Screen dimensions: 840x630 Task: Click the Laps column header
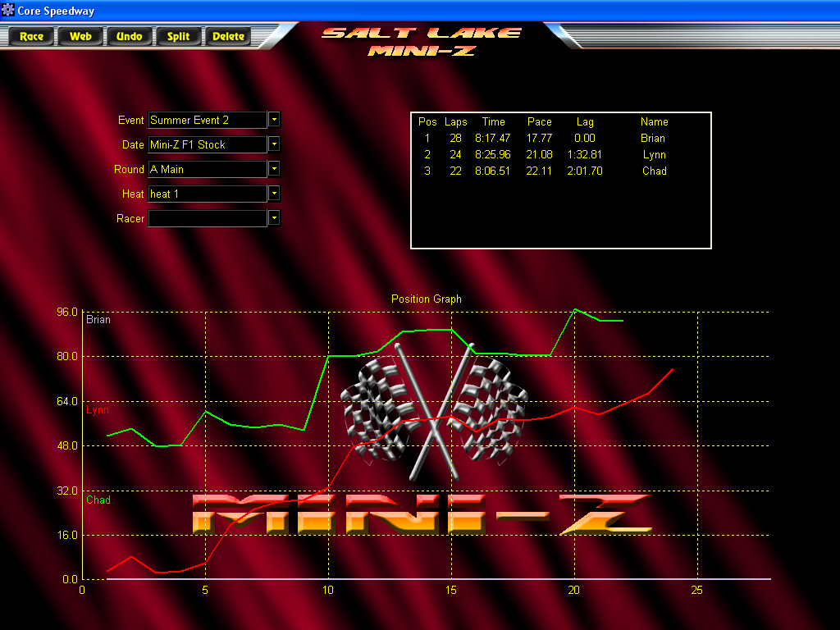point(456,122)
